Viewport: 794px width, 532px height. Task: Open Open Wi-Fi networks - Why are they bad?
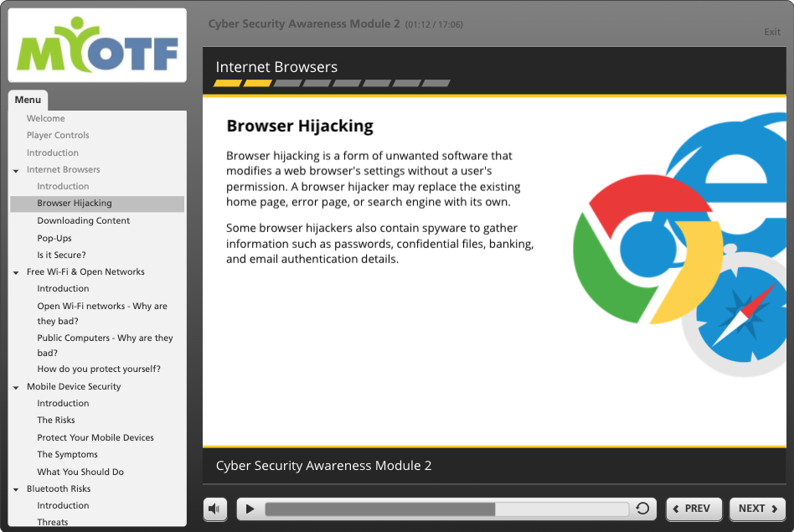tap(102, 313)
